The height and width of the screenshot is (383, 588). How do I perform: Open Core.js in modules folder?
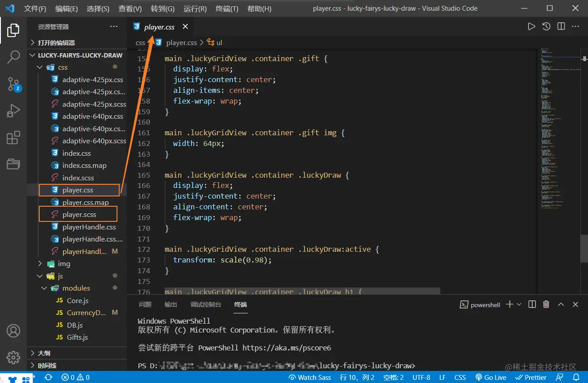coord(77,301)
